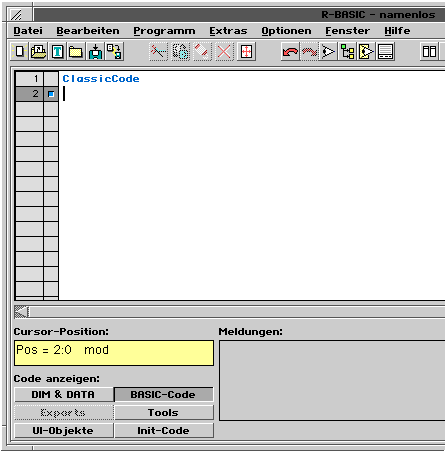
Task: Click the R-BASIC - namenlos title bar
Action: tap(239, 15)
